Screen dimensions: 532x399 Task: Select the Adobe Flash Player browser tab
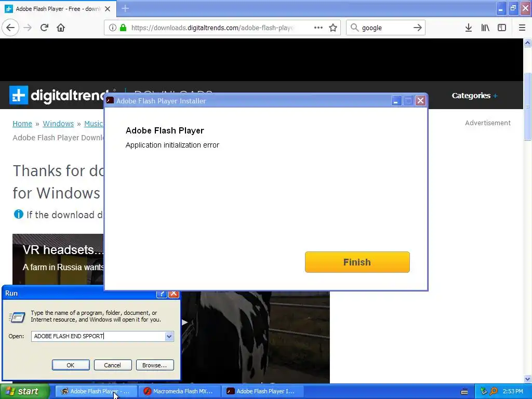pyautogui.click(x=58, y=9)
